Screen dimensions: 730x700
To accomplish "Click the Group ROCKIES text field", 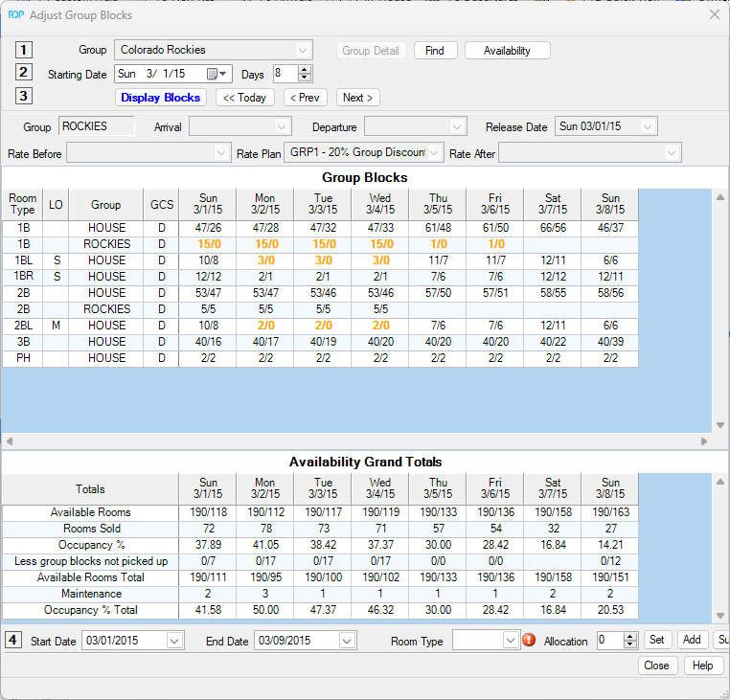I will 97,126.
